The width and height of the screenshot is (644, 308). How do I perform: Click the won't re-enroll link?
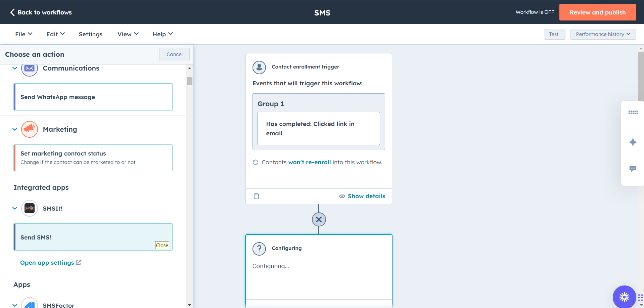coord(309,162)
